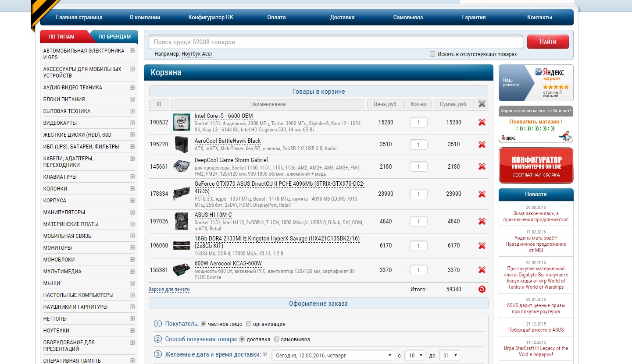The width and height of the screenshot is (632, 364).
Task: Click info icon next to delivery date label
Action: click(x=264, y=353)
